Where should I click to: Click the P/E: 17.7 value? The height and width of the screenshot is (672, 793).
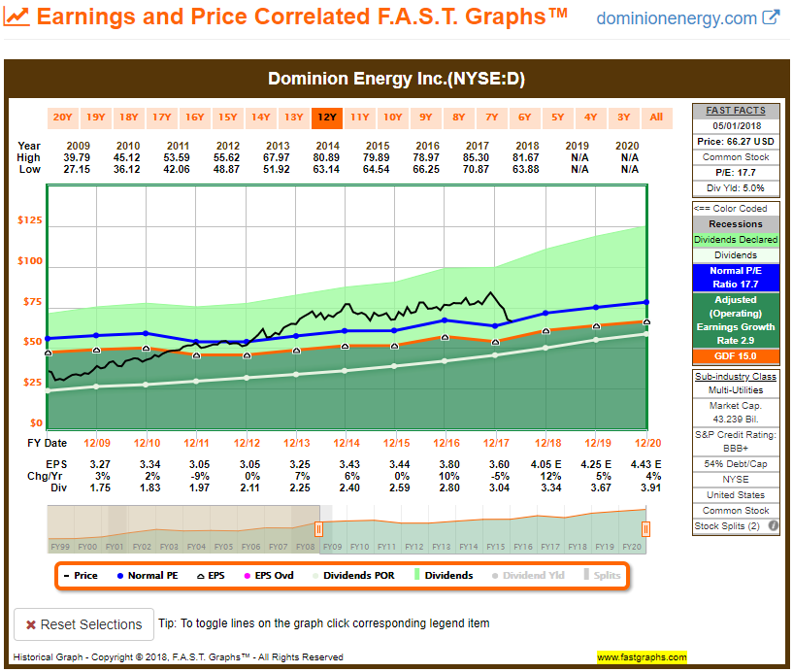pos(736,173)
